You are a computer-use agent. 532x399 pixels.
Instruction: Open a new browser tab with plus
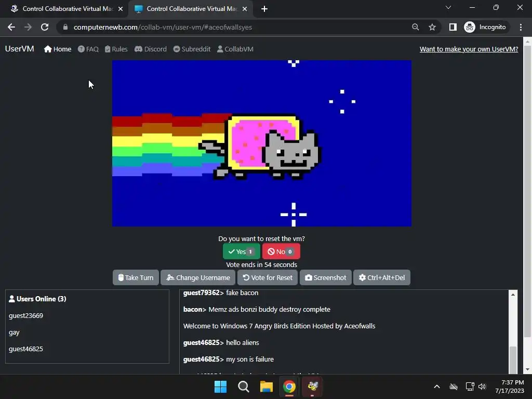click(264, 9)
